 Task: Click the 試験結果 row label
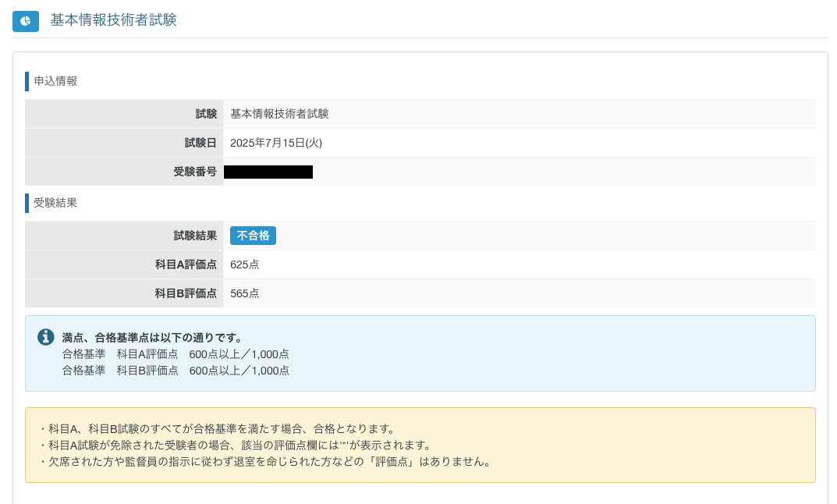coord(195,236)
